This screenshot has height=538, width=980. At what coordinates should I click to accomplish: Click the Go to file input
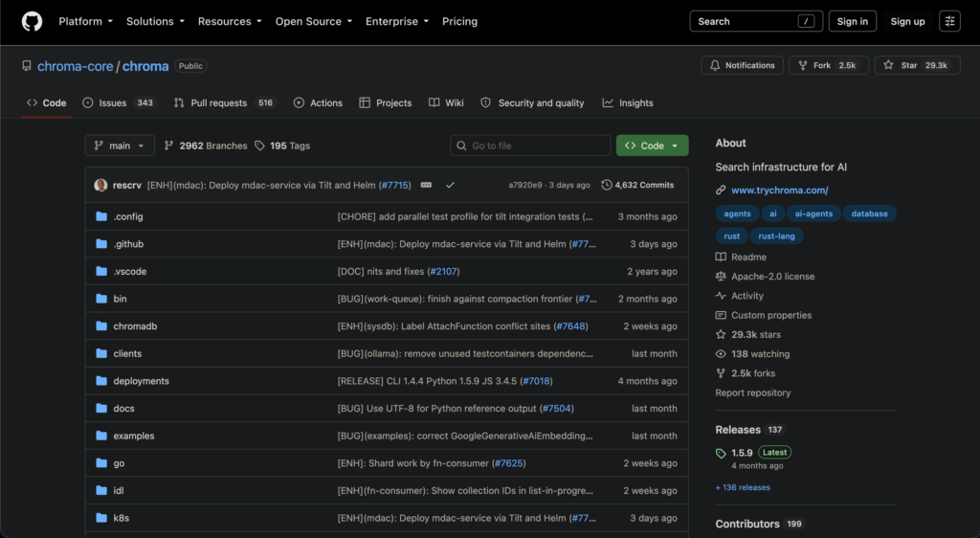tap(530, 146)
